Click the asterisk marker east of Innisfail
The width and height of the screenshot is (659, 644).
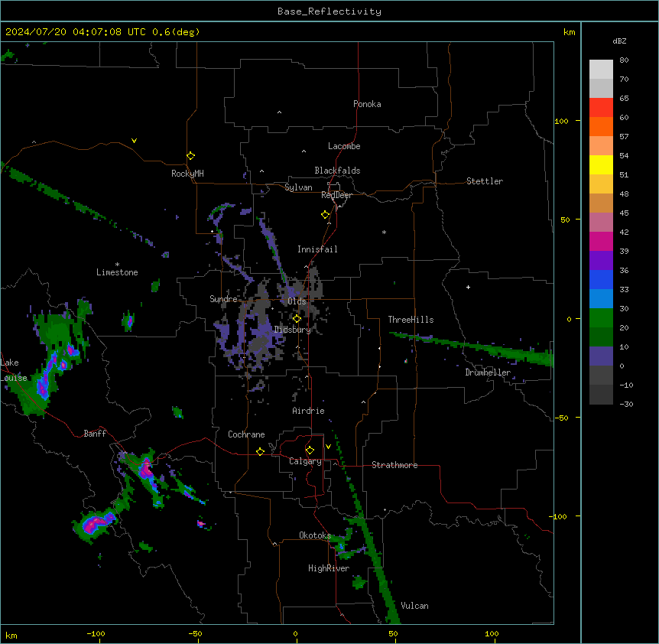384,232
